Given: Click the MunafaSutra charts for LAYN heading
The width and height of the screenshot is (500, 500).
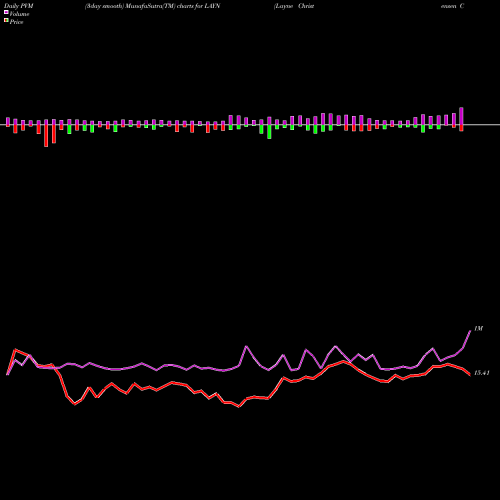Looking at the screenshot, I should pos(153,6).
